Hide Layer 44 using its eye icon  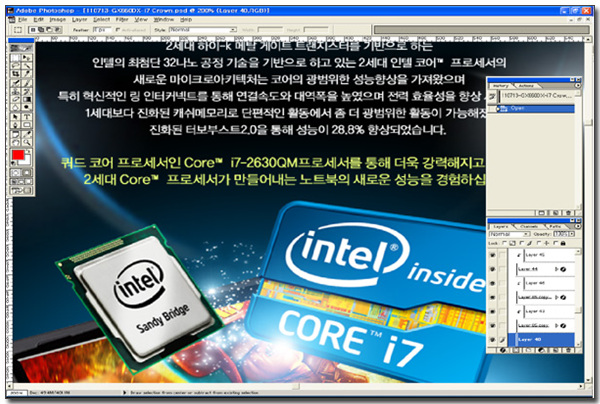click(492, 269)
